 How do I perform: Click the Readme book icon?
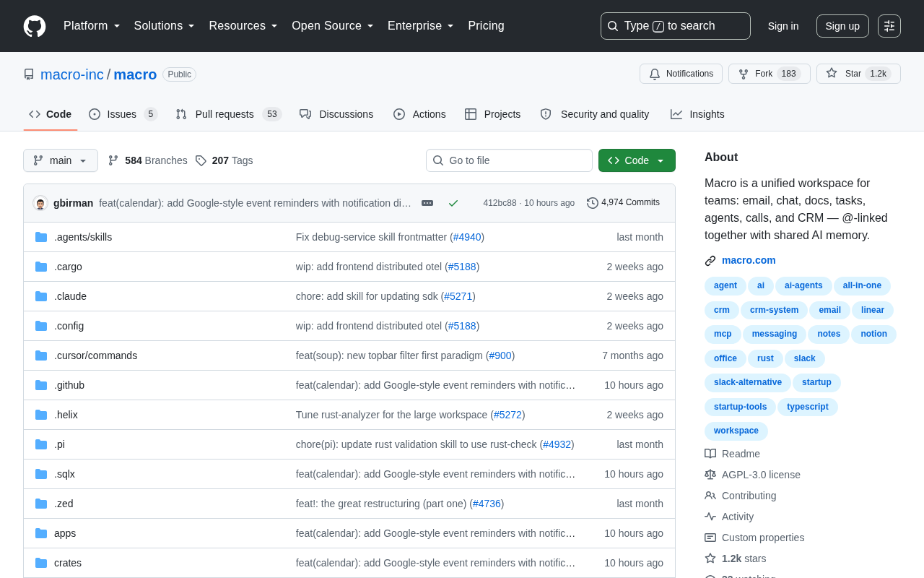(710, 454)
